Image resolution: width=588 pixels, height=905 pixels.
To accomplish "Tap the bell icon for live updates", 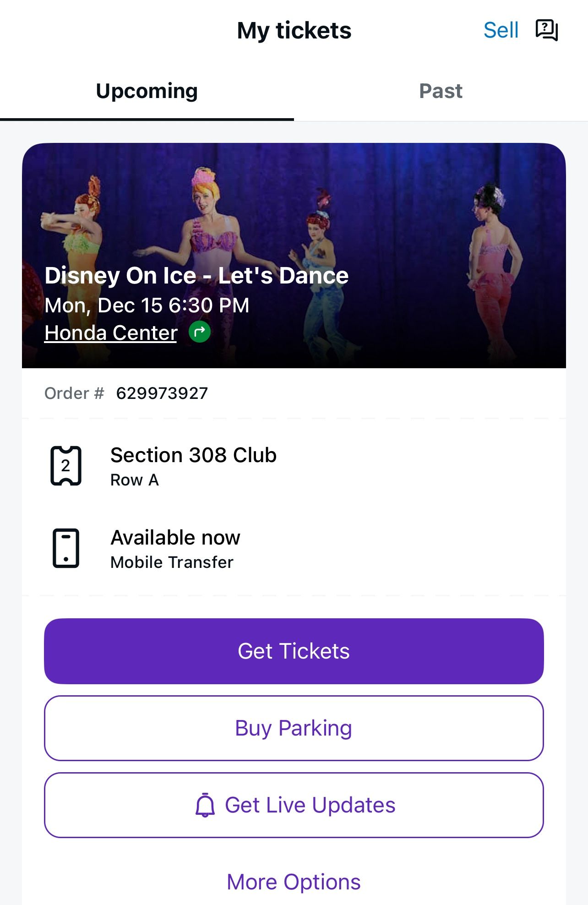I will pyautogui.click(x=205, y=805).
